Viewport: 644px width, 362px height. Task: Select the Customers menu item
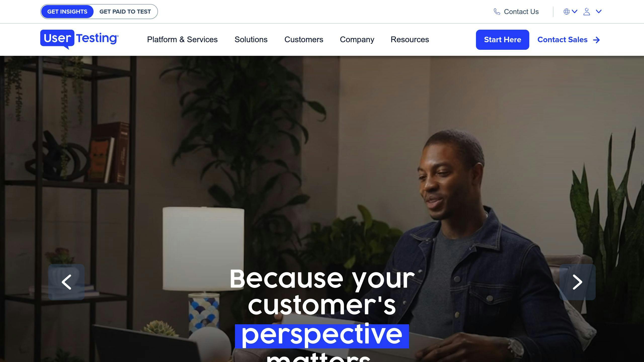click(x=303, y=39)
